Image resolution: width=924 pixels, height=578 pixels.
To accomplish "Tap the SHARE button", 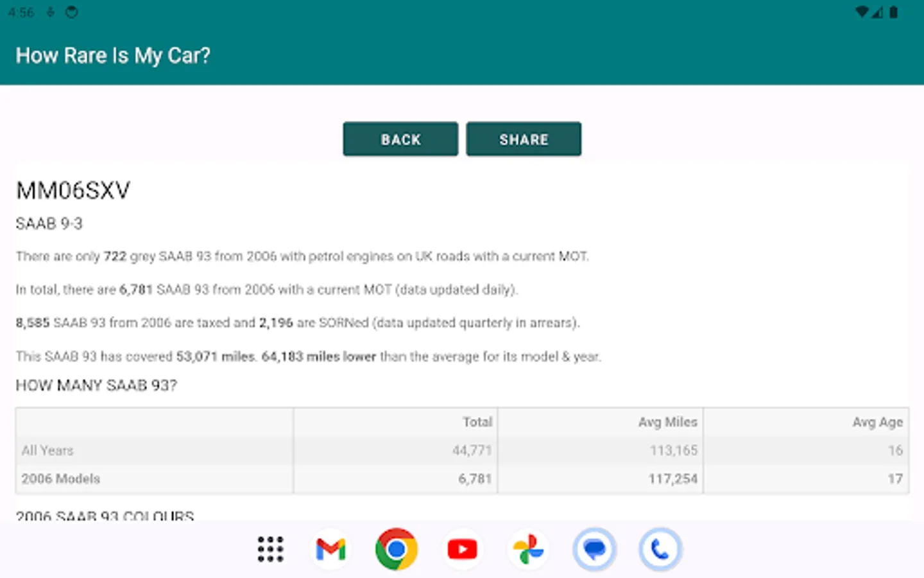I will pyautogui.click(x=524, y=139).
